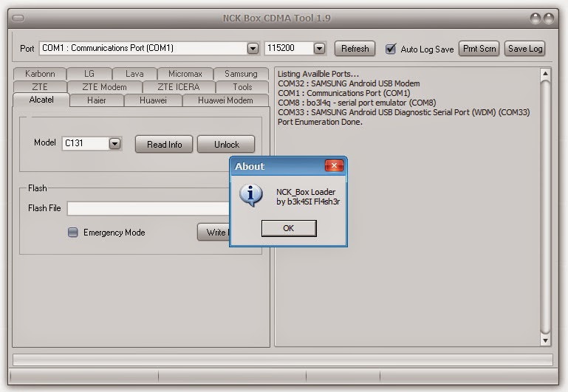Click the log scrollbar up arrow
The image size is (568, 392).
pyautogui.click(x=545, y=74)
